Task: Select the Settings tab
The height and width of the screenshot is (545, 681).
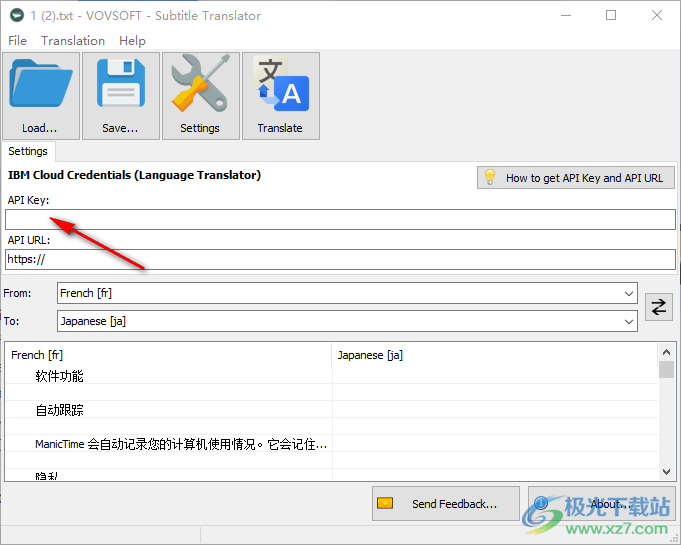Action: 28,152
